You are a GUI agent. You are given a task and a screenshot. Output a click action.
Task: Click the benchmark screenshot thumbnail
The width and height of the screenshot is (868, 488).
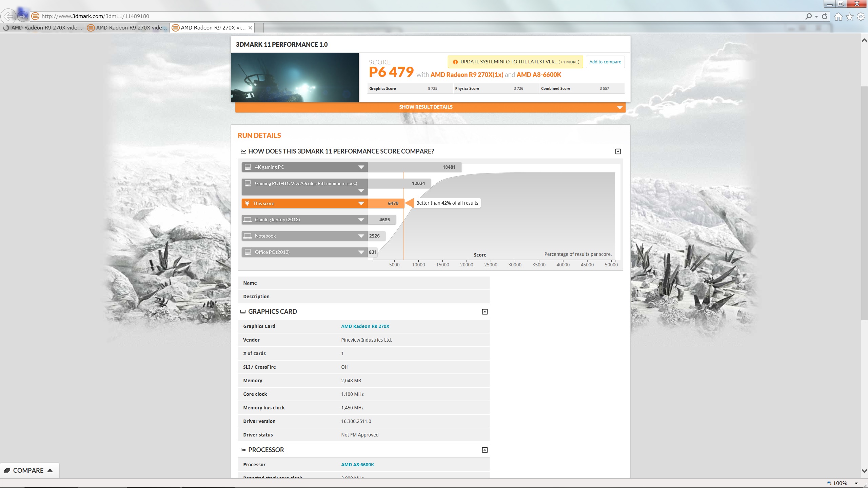coord(295,77)
